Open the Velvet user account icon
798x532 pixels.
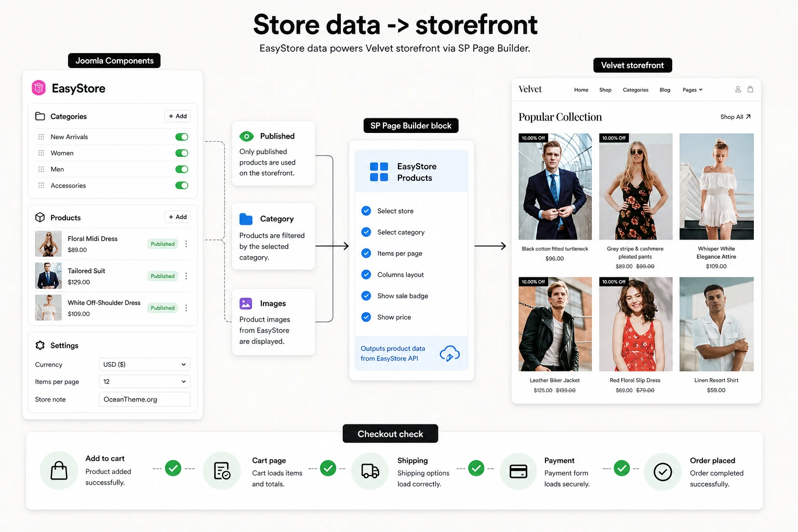tap(738, 89)
